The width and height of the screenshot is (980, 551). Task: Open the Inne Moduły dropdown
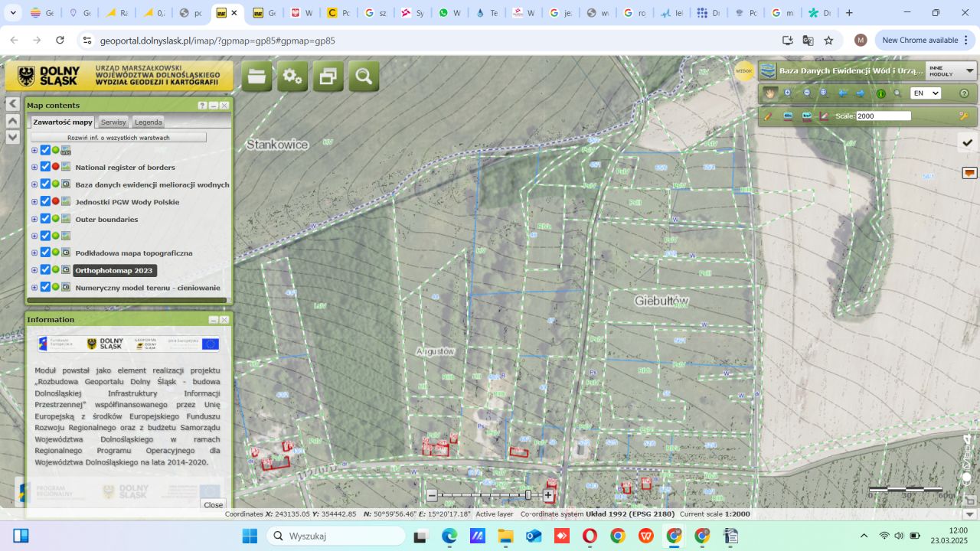pos(950,70)
